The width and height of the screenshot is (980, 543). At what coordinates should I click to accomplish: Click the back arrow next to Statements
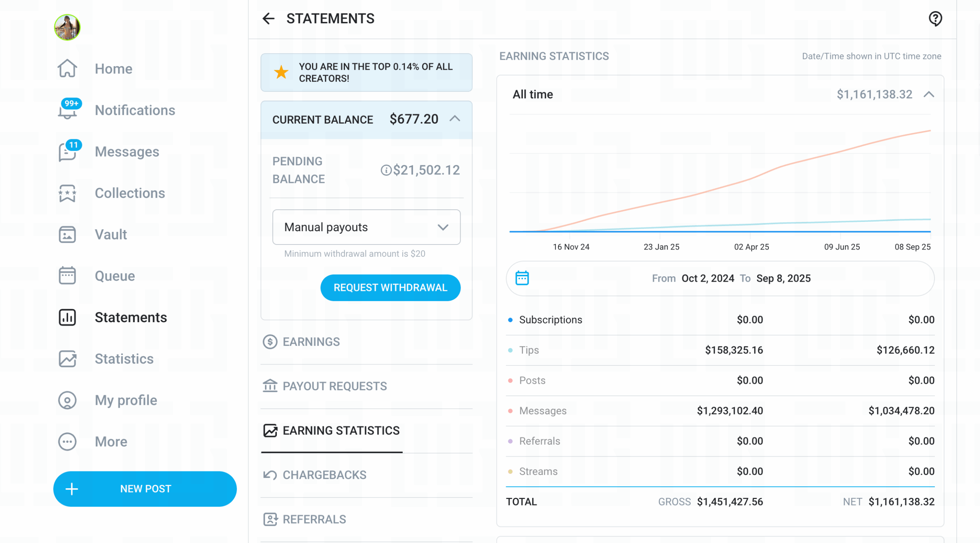[x=268, y=18]
